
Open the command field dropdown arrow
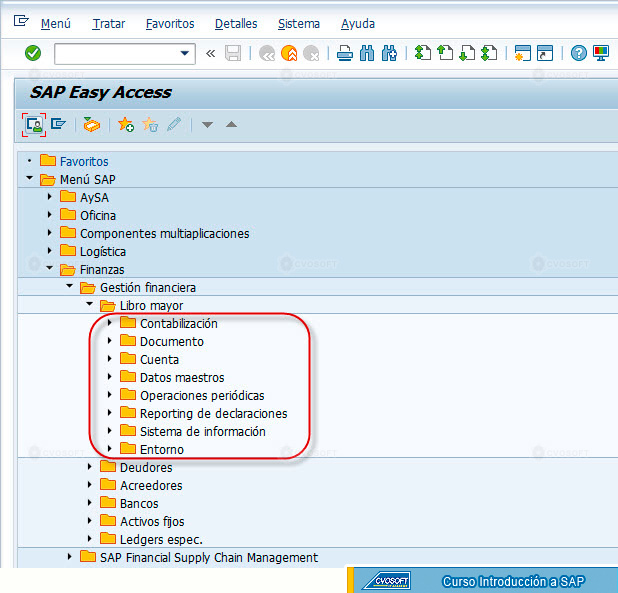tap(184, 53)
